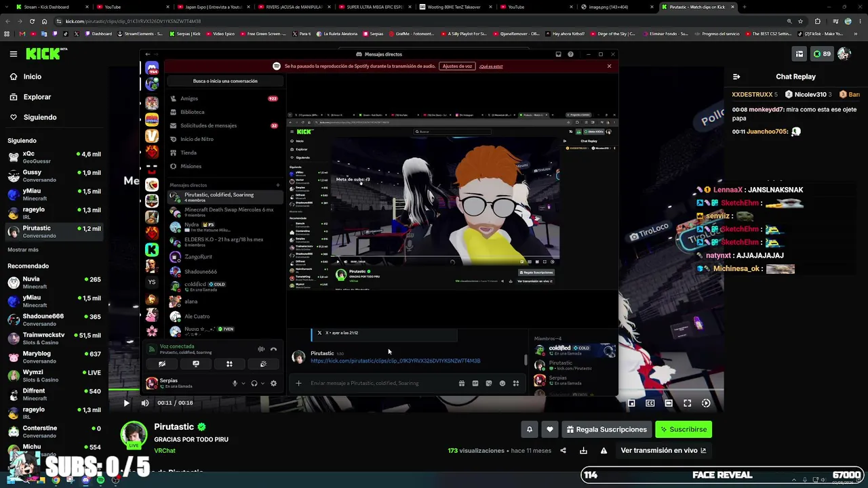
Task: Disconnect from the Discord voice call
Action: pyautogui.click(x=273, y=349)
